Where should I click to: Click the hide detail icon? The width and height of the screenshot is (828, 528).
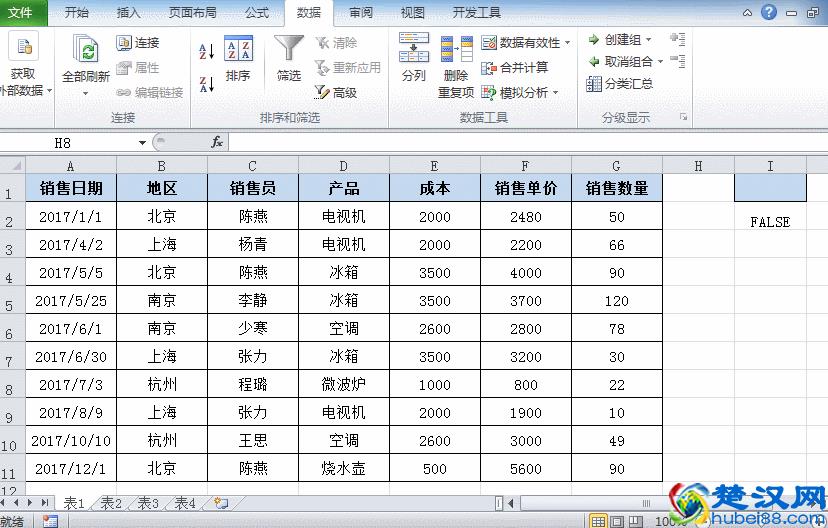(x=678, y=61)
